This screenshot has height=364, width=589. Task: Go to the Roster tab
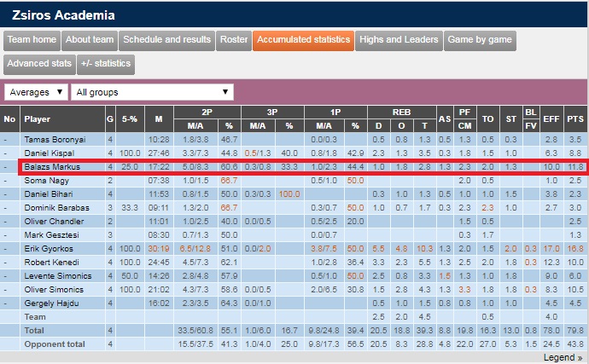pos(233,40)
